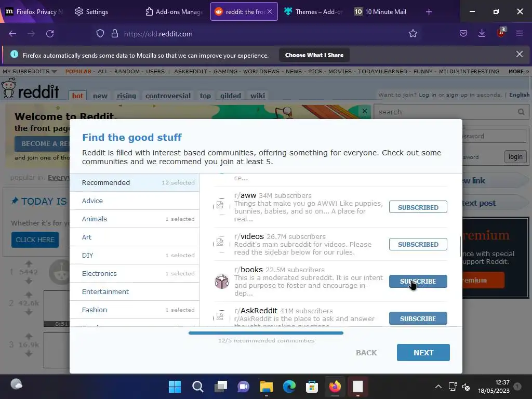The width and height of the screenshot is (532, 399).
Task: Click the r/AskReddit community icon
Action: tap(221, 317)
